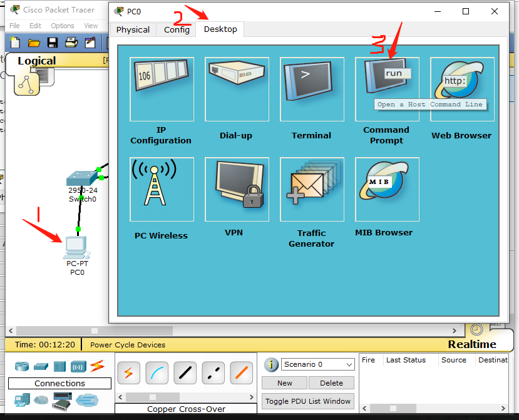Click the New file toolbar icon
The image size is (519, 420).
(x=15, y=43)
